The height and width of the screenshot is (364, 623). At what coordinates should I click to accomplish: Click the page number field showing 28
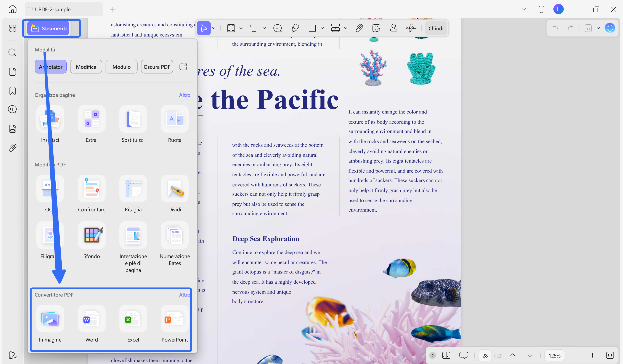tap(485, 355)
